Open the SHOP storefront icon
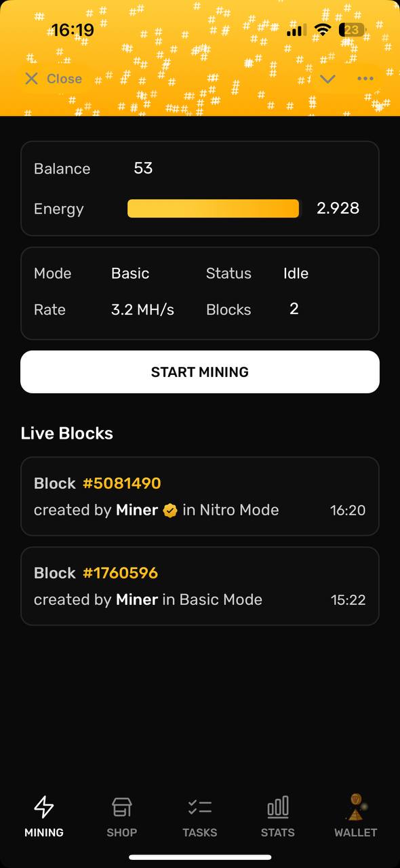 point(121,806)
